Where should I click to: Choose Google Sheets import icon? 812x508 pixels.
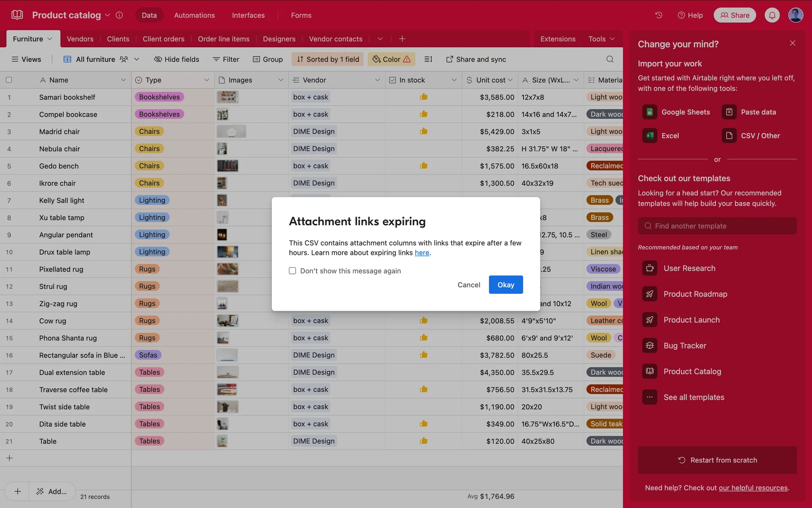[650, 112]
